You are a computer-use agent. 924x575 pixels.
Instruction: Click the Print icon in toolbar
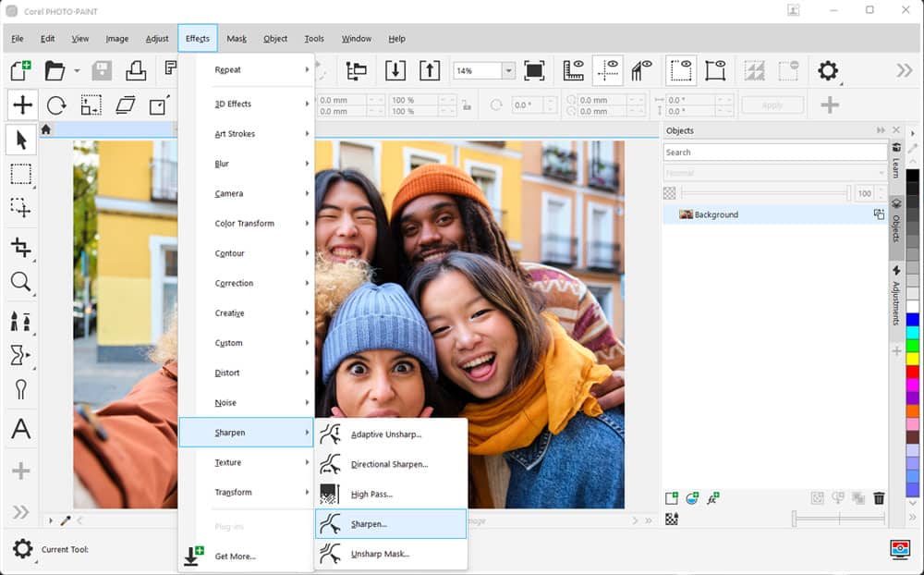(136, 70)
